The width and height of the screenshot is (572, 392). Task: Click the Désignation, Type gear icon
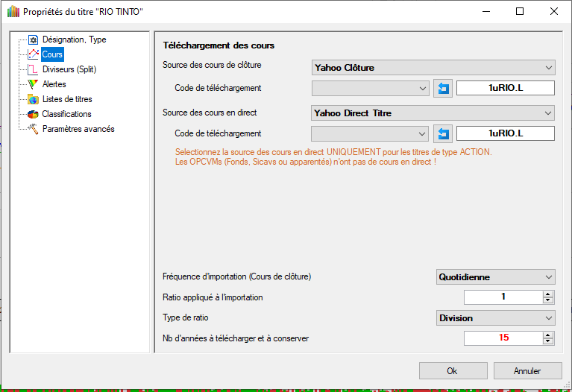click(x=33, y=39)
